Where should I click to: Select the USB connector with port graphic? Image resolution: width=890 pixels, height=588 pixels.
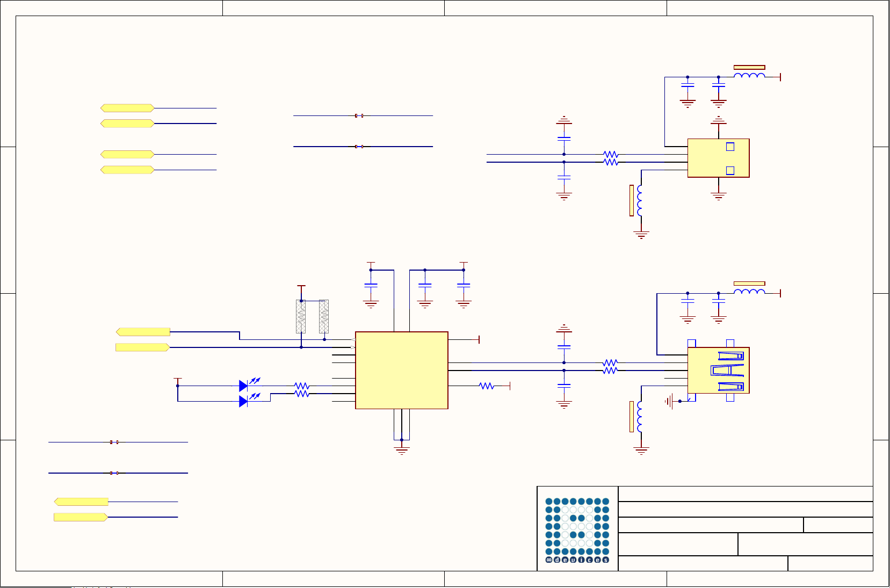click(x=718, y=370)
